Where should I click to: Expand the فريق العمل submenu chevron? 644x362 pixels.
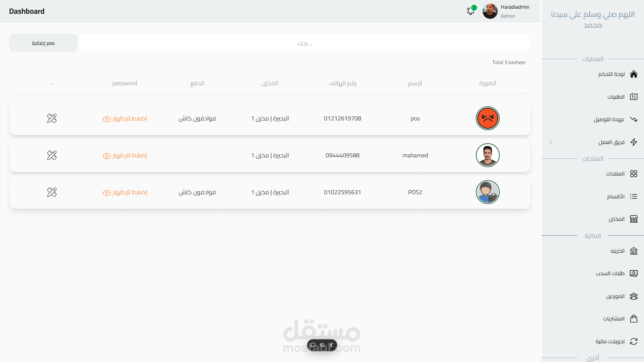(551, 143)
